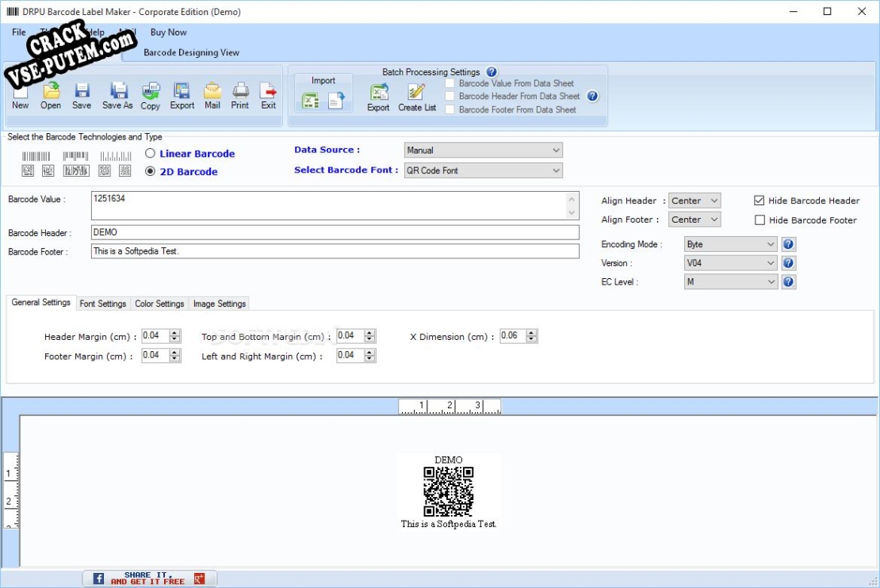Uncheck Hide Barcode Header
This screenshot has width=880, height=588.
coord(759,200)
